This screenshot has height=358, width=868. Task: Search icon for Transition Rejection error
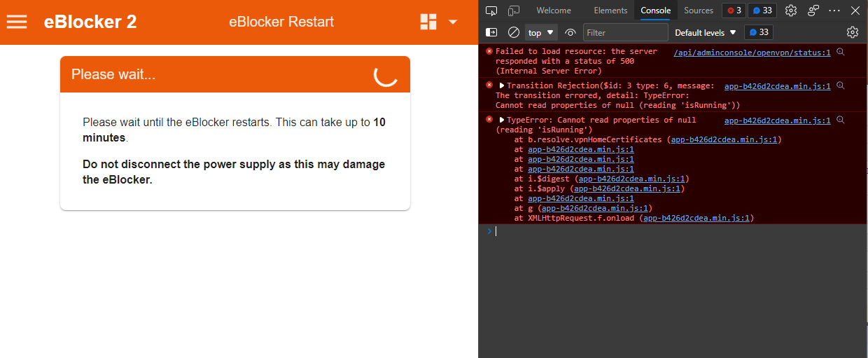click(x=841, y=85)
